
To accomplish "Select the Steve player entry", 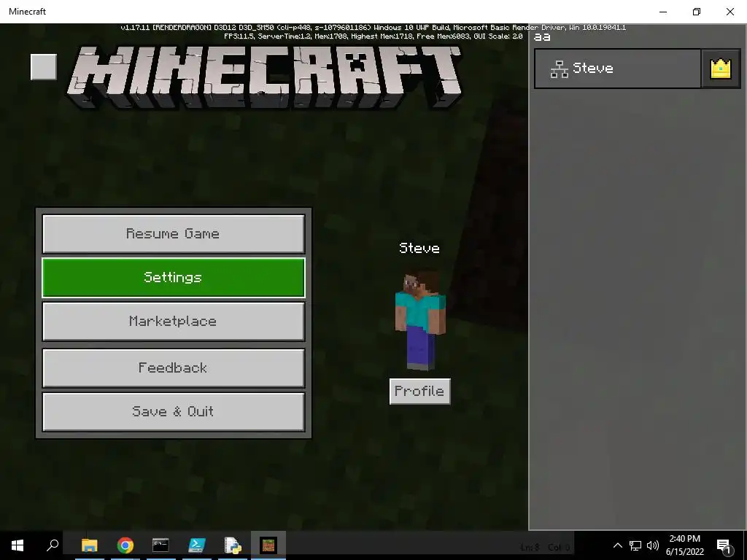I will click(618, 69).
